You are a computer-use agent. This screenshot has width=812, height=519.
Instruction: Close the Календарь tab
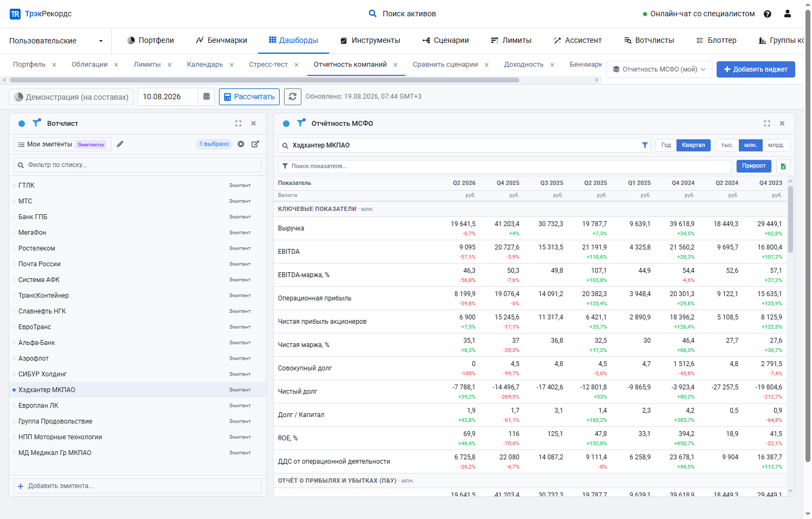(x=231, y=65)
